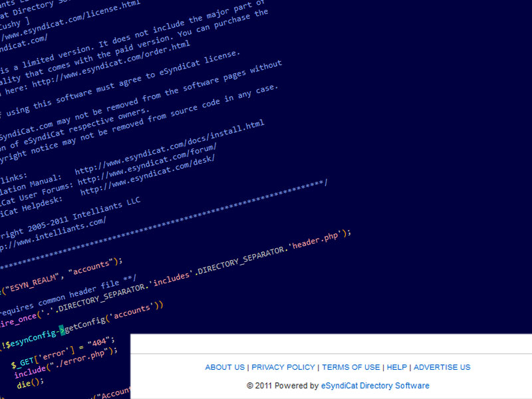Screen dimensions: 532x399
Task: Click the esyndicat.com/desk/ URL in the code
Action: tap(147, 176)
